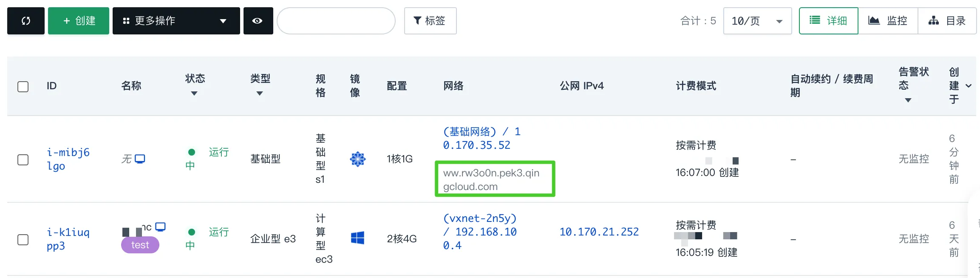Click the green running status dot for i-k1iuqpp3
Image resolution: width=980 pixels, height=278 pixels.
point(192,232)
